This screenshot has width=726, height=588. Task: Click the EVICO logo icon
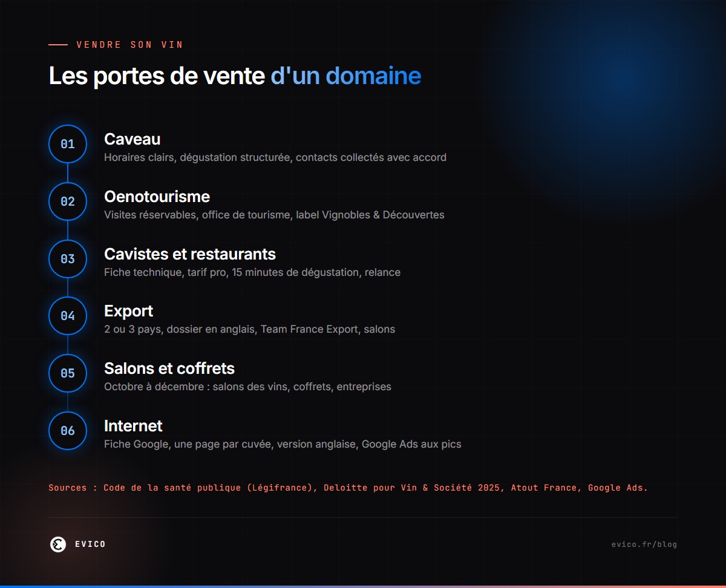[58, 544]
